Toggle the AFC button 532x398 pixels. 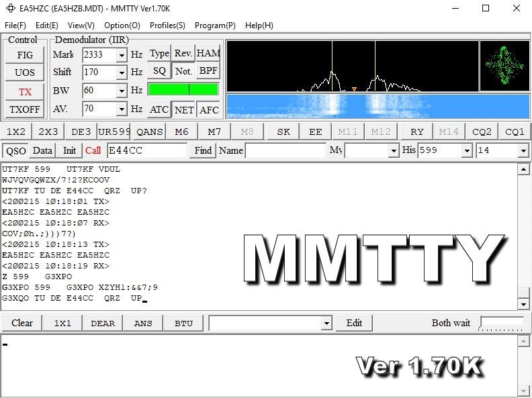point(208,110)
